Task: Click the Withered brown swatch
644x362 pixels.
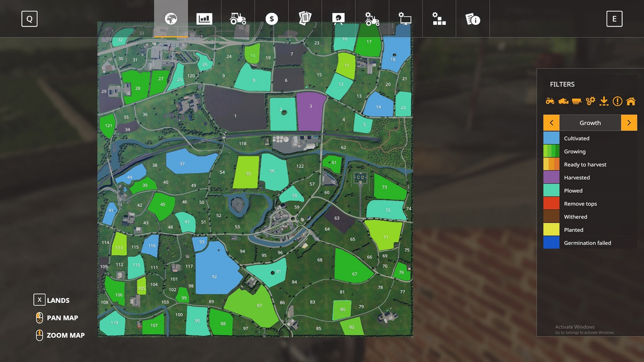Action: tap(551, 217)
